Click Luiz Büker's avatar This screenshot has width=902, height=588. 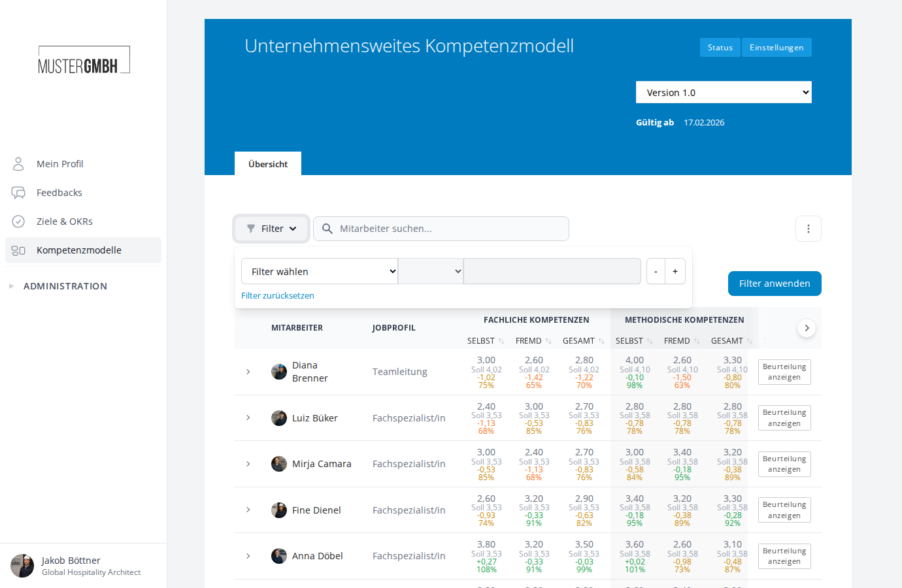(x=279, y=418)
